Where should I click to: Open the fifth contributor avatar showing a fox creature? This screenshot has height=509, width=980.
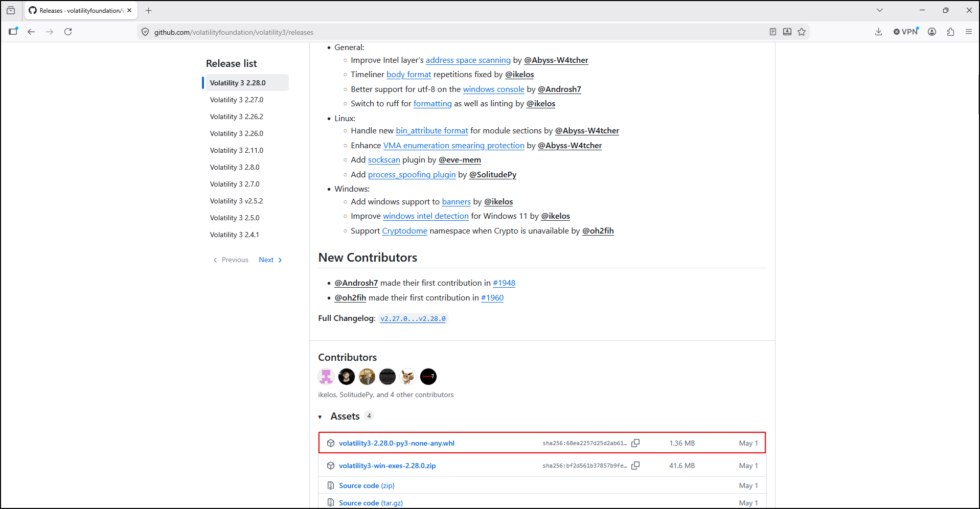tap(408, 377)
